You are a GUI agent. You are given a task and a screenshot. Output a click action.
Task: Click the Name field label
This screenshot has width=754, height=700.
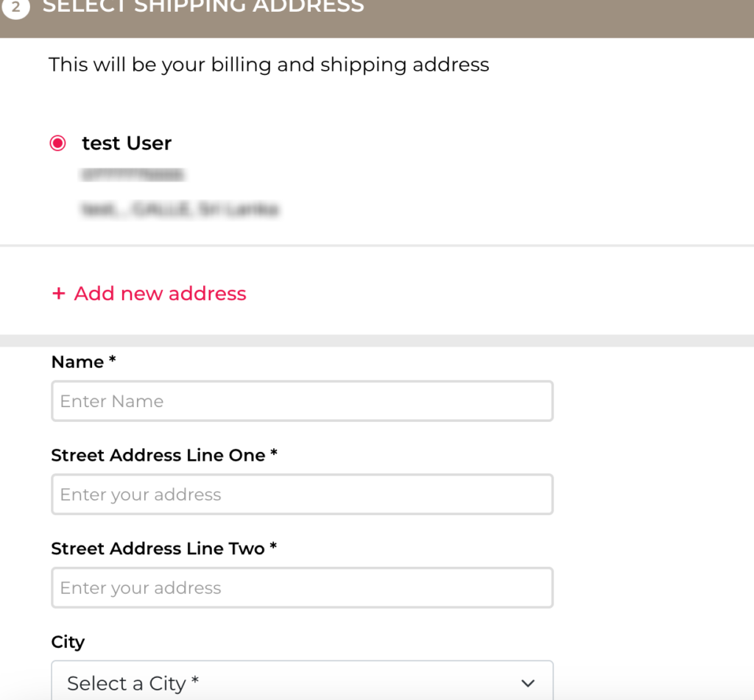77,362
